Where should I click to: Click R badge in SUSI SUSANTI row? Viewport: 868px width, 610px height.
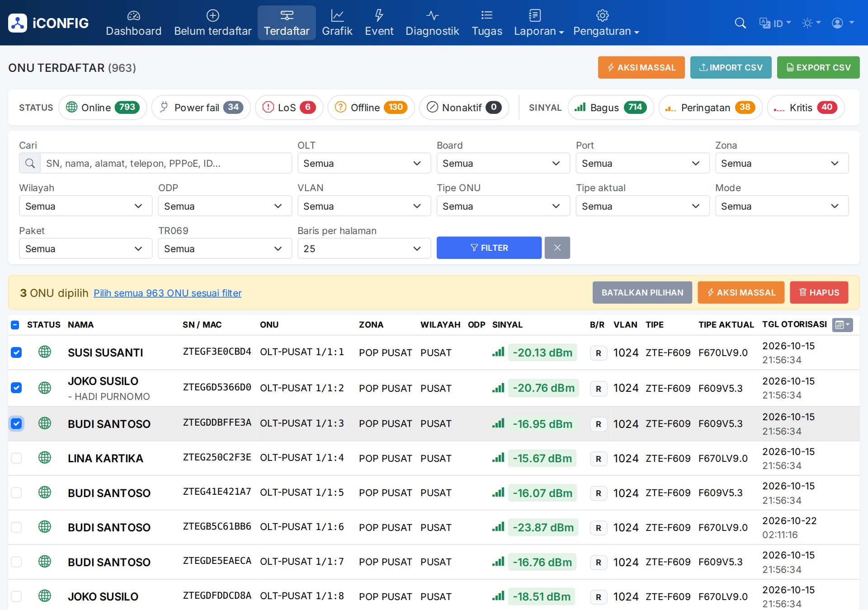tap(598, 353)
